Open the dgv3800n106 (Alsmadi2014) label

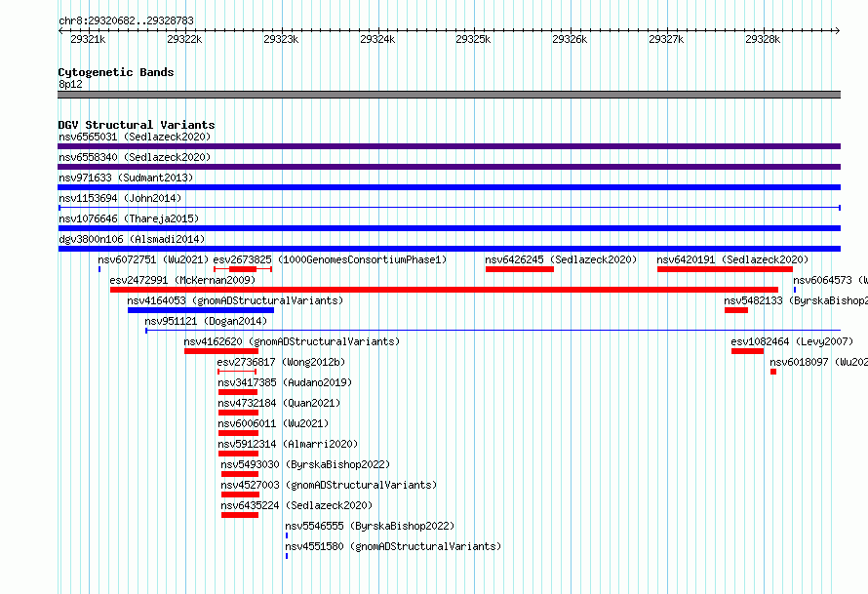click(x=132, y=239)
